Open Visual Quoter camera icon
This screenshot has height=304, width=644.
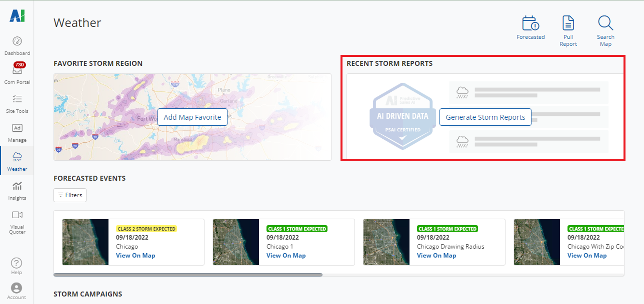pos(17,215)
